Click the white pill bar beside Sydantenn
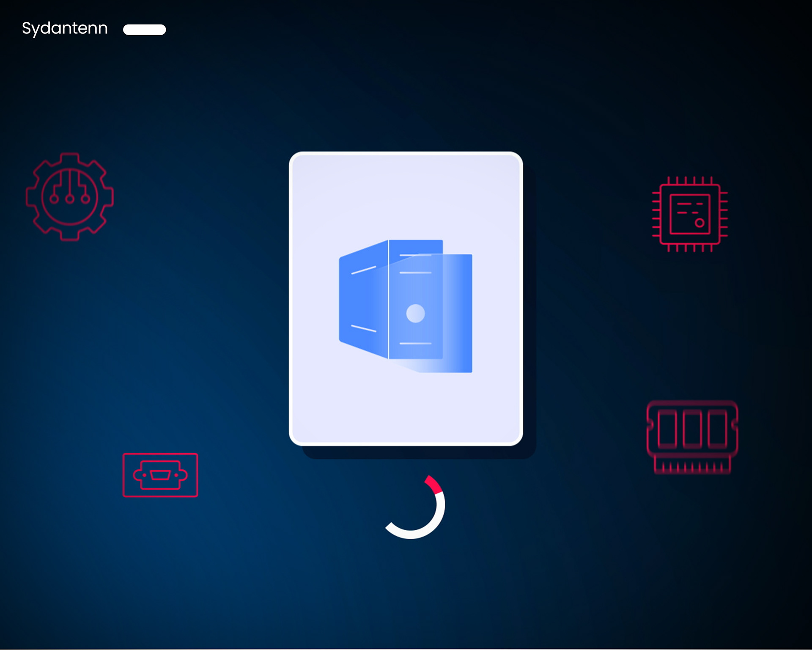The image size is (812, 650). pyautogui.click(x=144, y=30)
